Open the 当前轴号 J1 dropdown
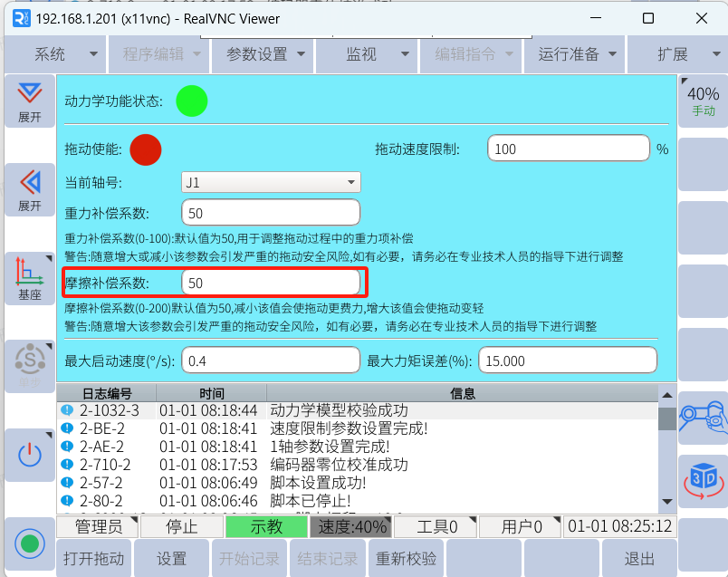 point(271,183)
